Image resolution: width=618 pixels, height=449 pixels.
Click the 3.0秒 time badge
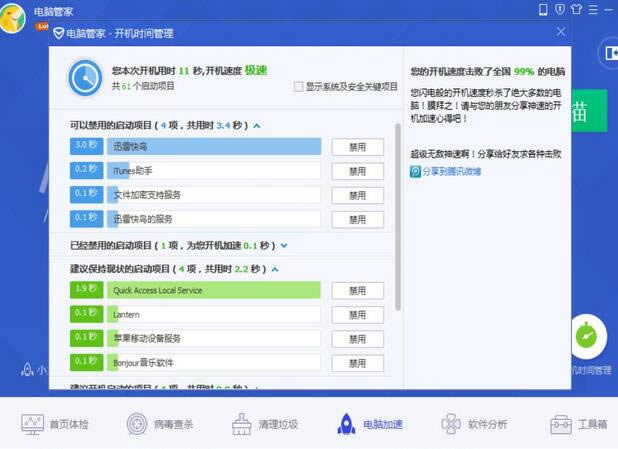click(87, 146)
